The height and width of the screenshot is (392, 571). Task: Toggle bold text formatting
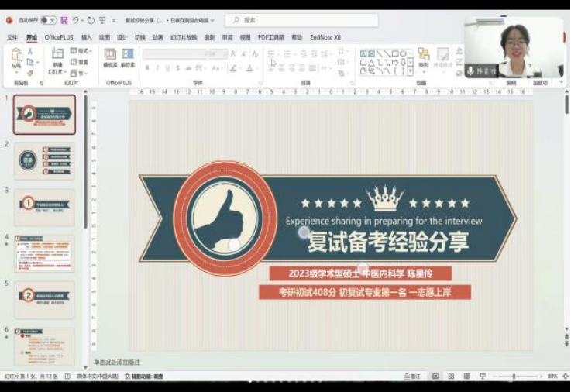tap(146, 68)
